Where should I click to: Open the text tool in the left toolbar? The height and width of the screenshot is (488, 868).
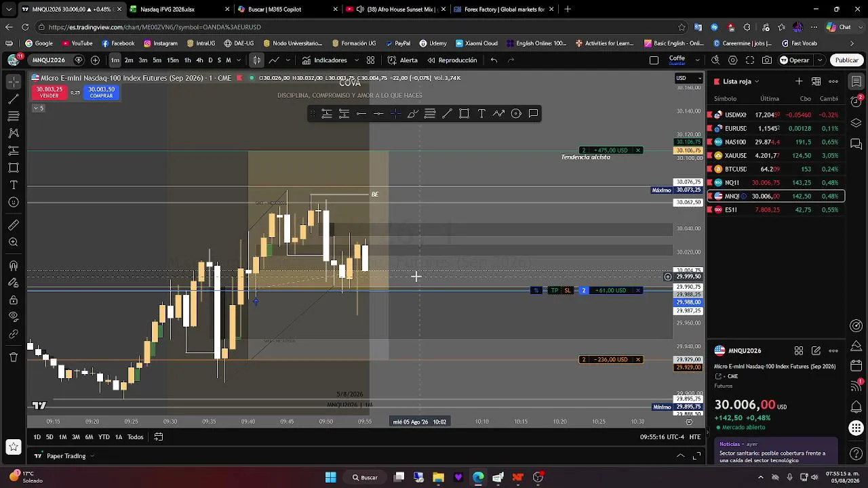[14, 184]
